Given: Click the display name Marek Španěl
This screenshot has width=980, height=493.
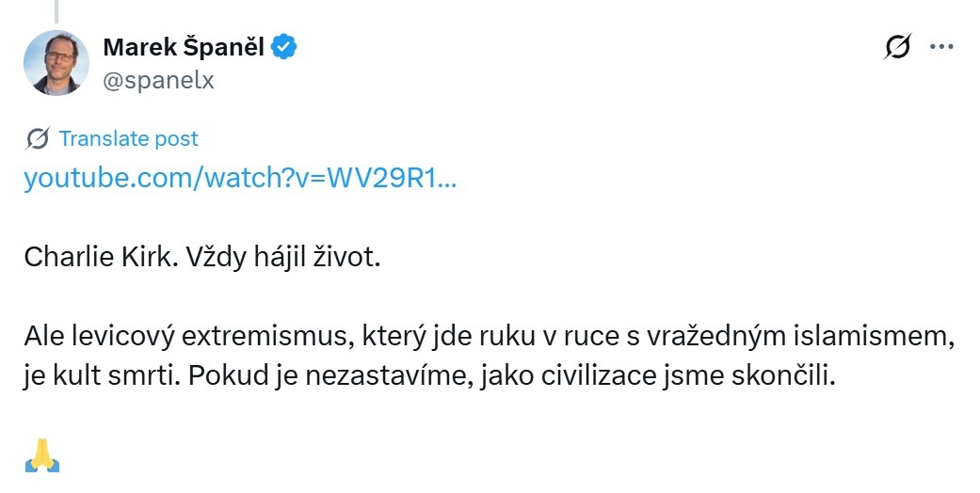Looking at the screenshot, I should (183, 46).
